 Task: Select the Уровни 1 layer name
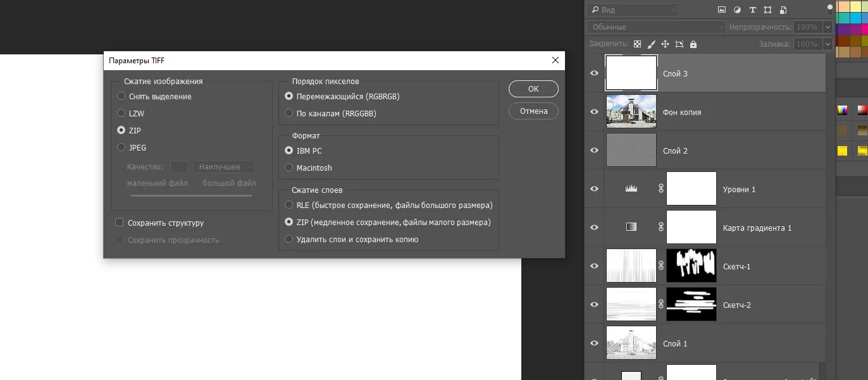[739, 189]
